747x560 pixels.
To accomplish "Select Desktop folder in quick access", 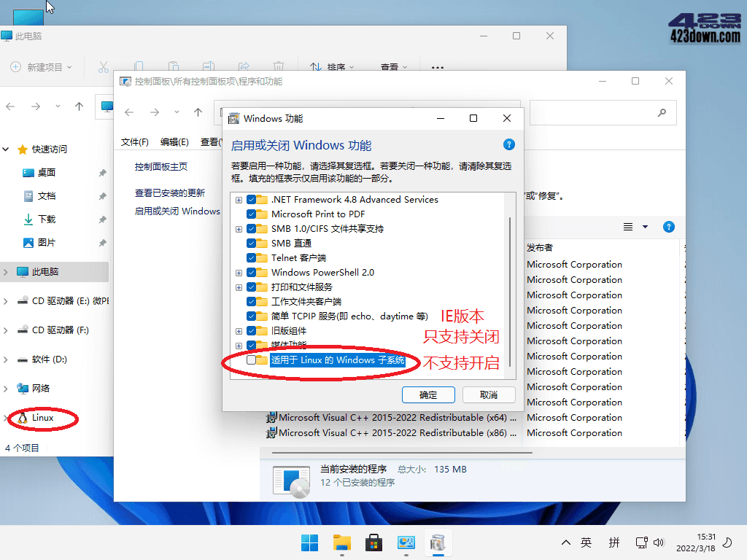I will click(x=39, y=172).
